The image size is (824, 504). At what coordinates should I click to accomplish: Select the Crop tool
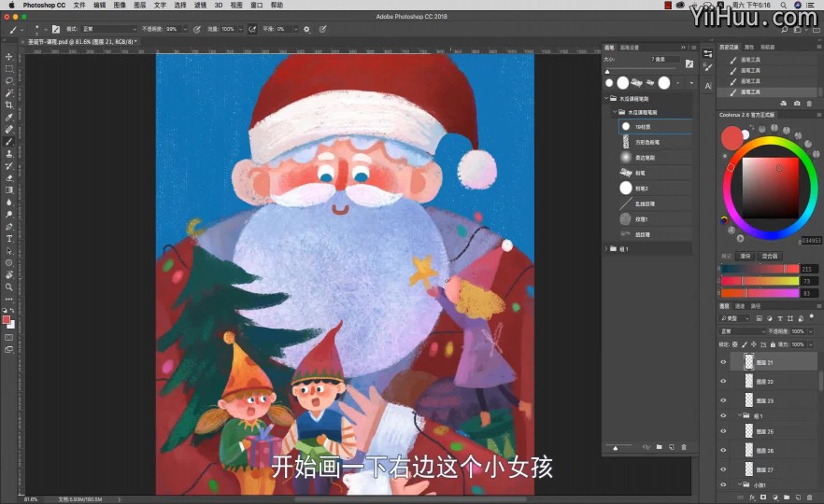tap(9, 105)
